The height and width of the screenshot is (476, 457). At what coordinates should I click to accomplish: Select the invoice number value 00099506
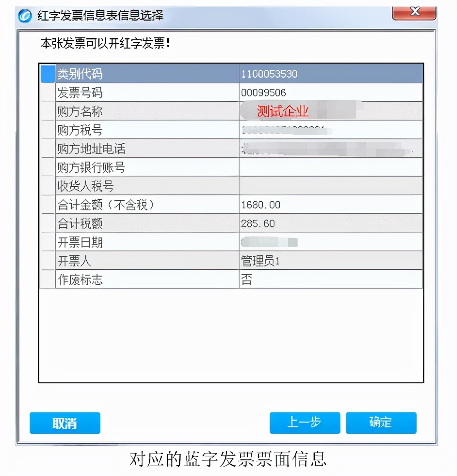[264, 92]
